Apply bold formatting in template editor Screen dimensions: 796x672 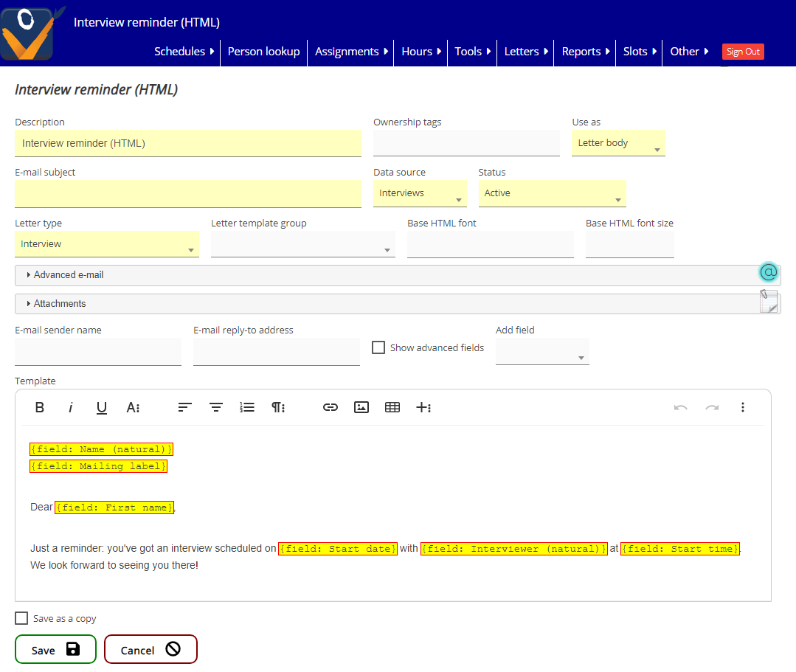coord(40,408)
